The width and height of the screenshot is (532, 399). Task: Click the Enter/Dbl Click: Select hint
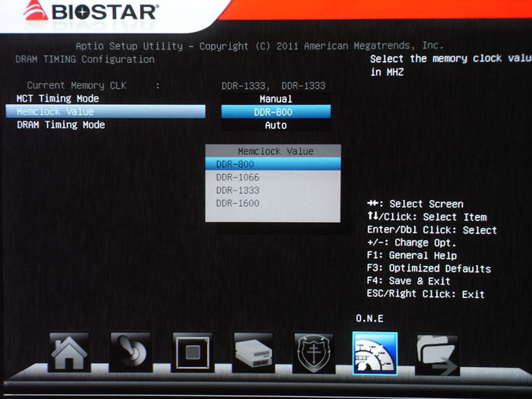coord(432,230)
